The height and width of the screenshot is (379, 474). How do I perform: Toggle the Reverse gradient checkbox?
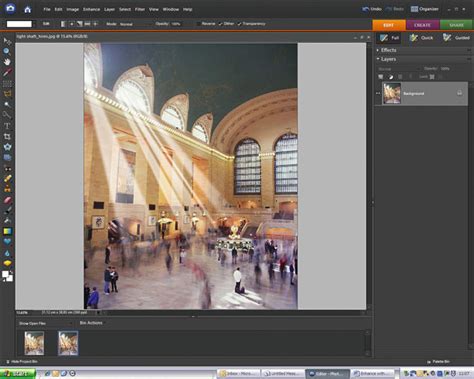198,24
